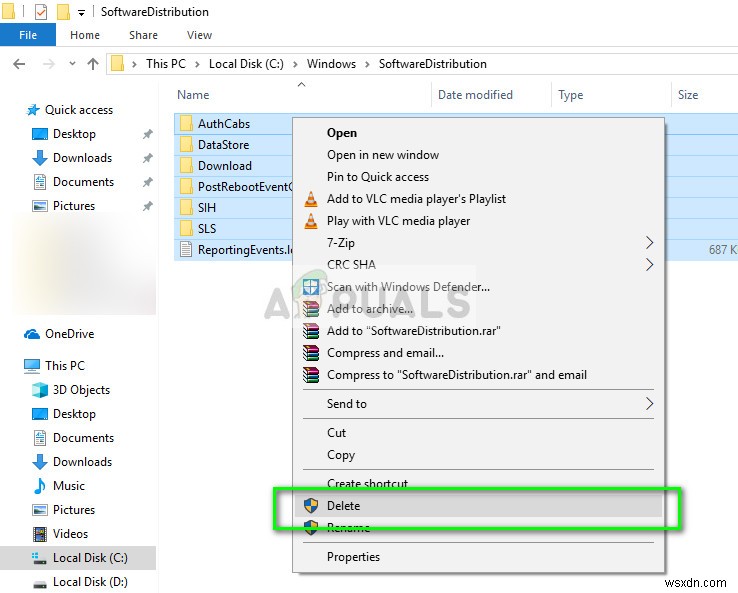The height and width of the screenshot is (593, 738).
Task: Open 3D Objects under This PC
Action: coord(81,390)
